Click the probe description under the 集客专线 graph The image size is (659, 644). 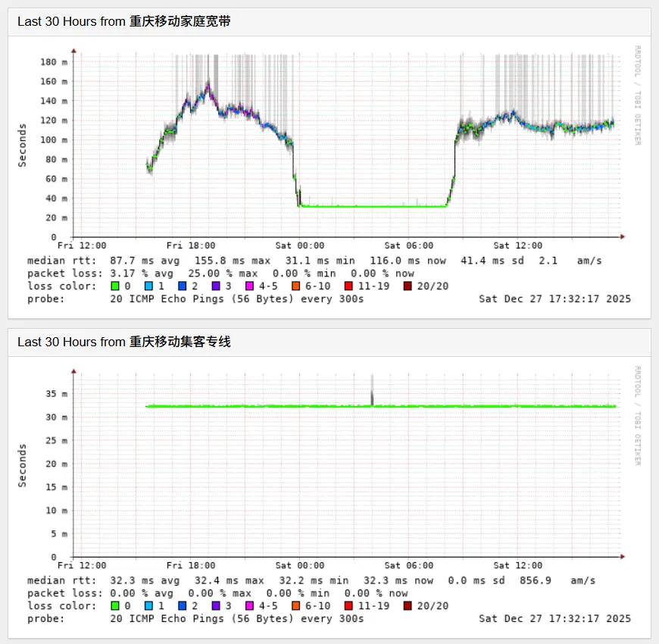click(236, 619)
